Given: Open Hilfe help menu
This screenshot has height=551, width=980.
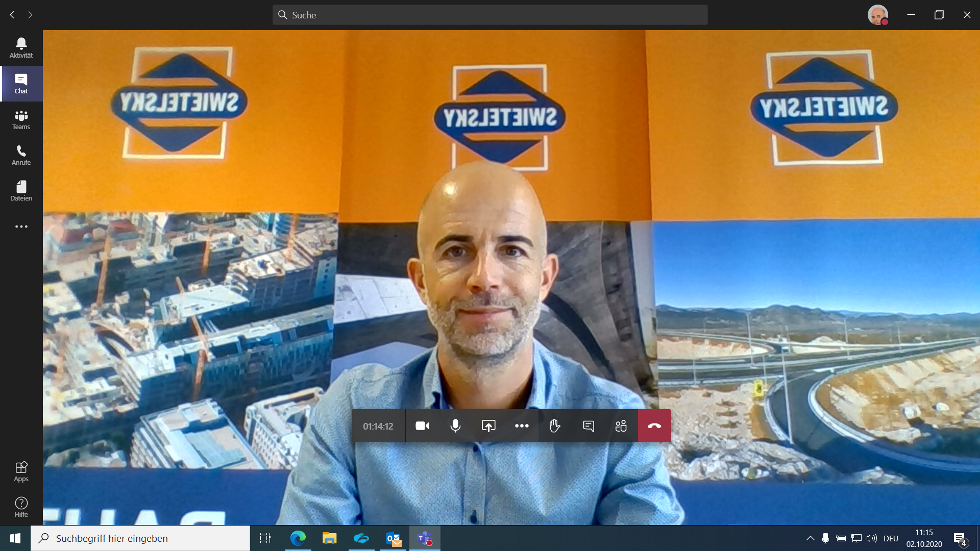Looking at the screenshot, I should click(x=21, y=507).
